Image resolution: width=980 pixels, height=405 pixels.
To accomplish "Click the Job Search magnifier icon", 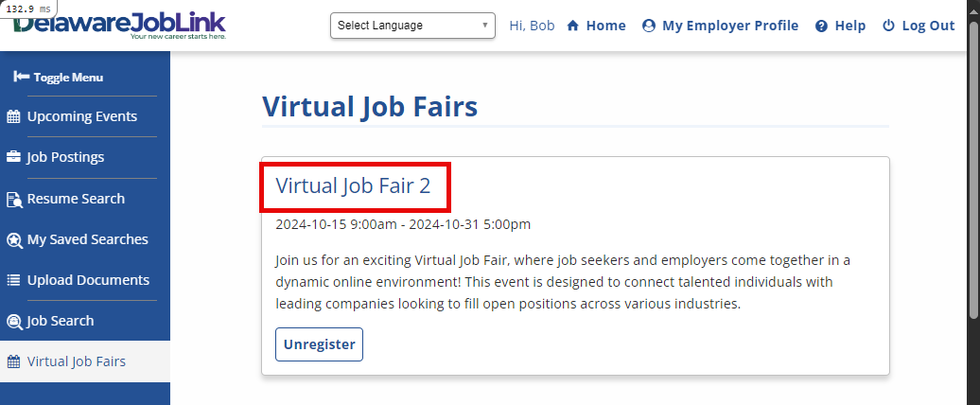I will click(x=14, y=322).
